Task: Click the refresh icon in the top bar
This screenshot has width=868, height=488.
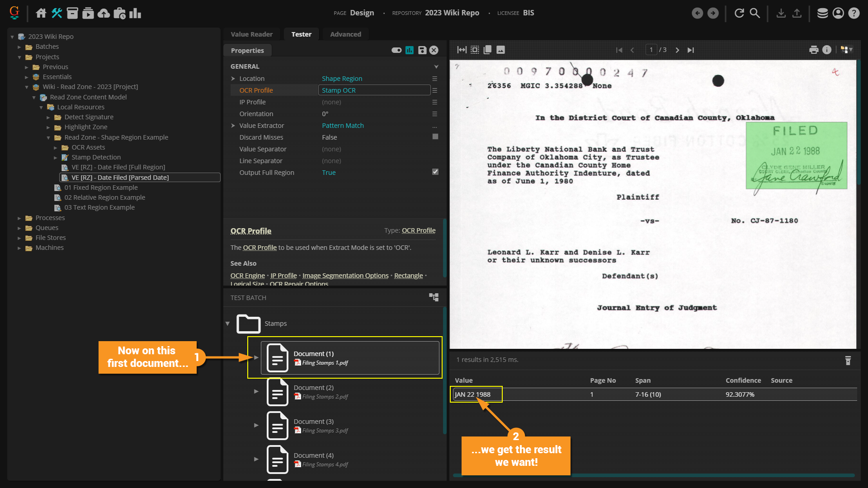Action: [x=739, y=13]
